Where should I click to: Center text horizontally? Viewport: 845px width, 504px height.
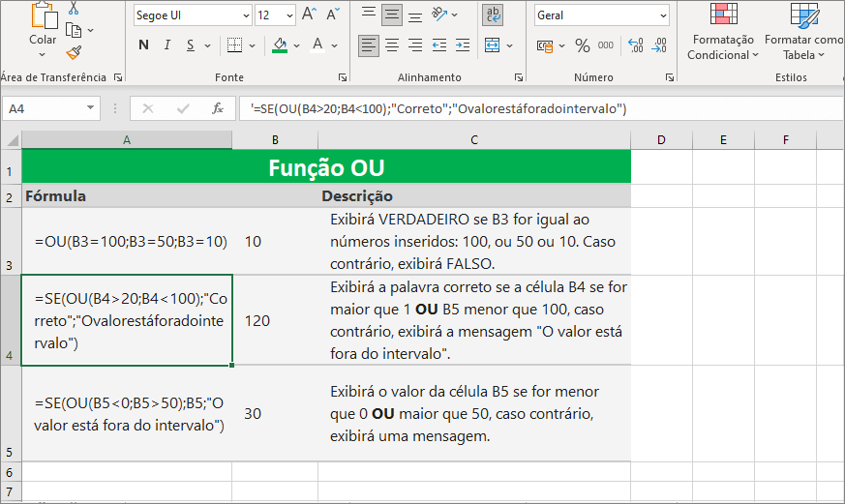pos(392,45)
